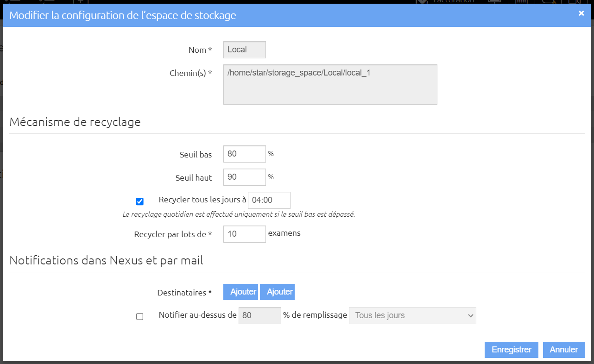Screen dimensions: 594x364
Task: Focus the Nom field containing Local
Action: tap(245, 50)
